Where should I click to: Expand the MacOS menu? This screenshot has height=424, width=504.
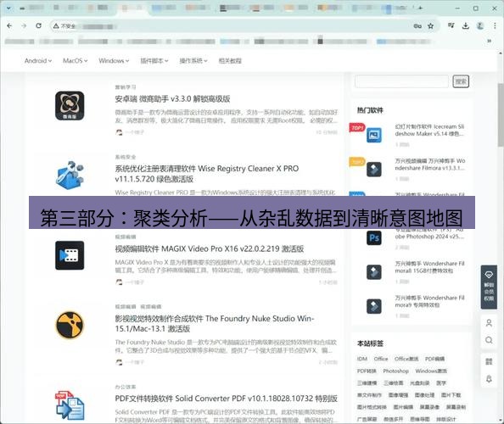coord(76,61)
